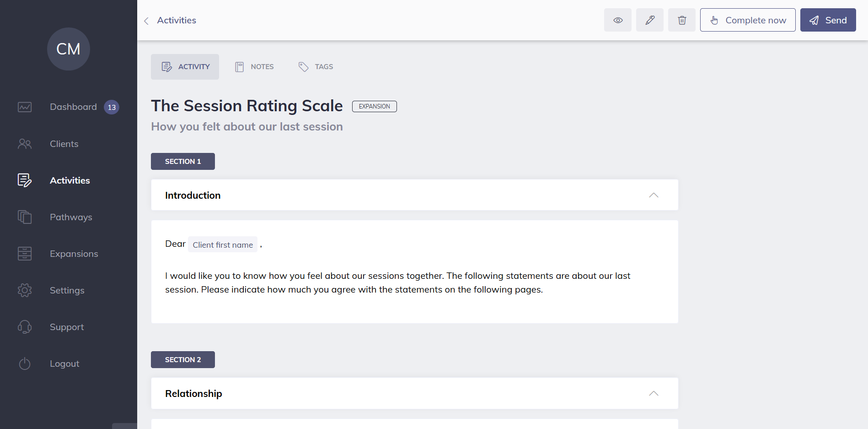
Task: Click the back chevron beside Activities
Action: [146, 21]
